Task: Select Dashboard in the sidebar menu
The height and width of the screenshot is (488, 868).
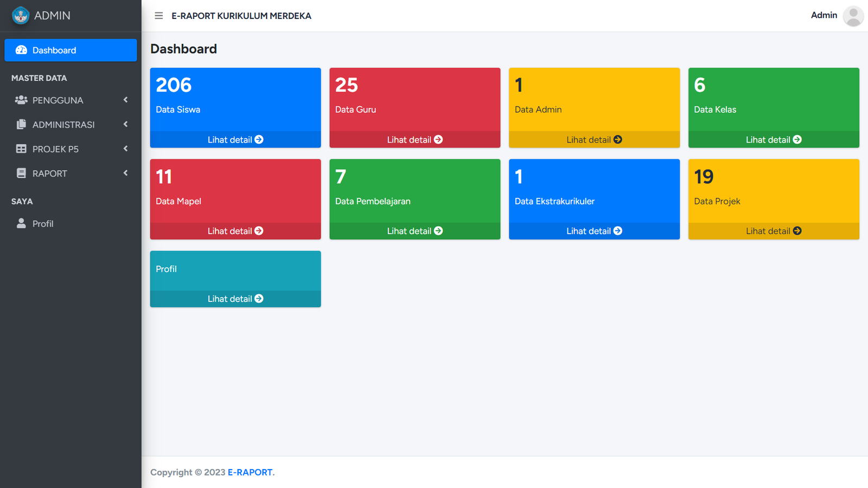Action: point(71,50)
